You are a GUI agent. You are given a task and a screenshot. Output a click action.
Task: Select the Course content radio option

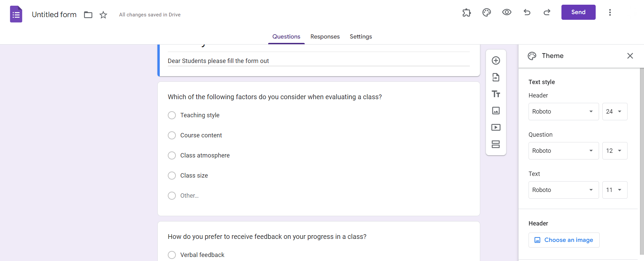172,135
